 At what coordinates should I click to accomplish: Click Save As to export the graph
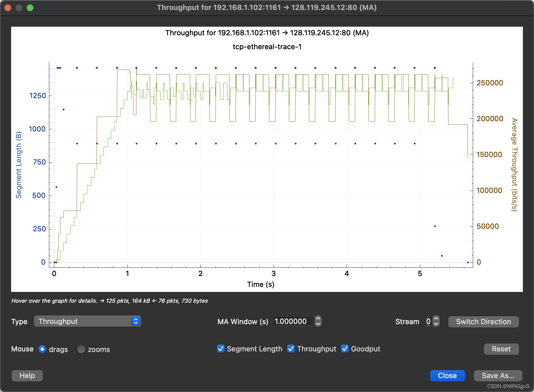pos(498,376)
